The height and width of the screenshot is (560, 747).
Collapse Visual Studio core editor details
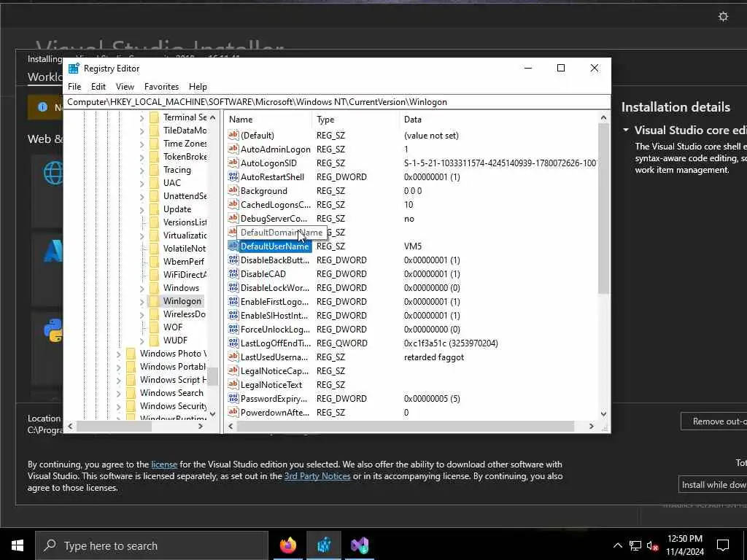tap(625, 130)
